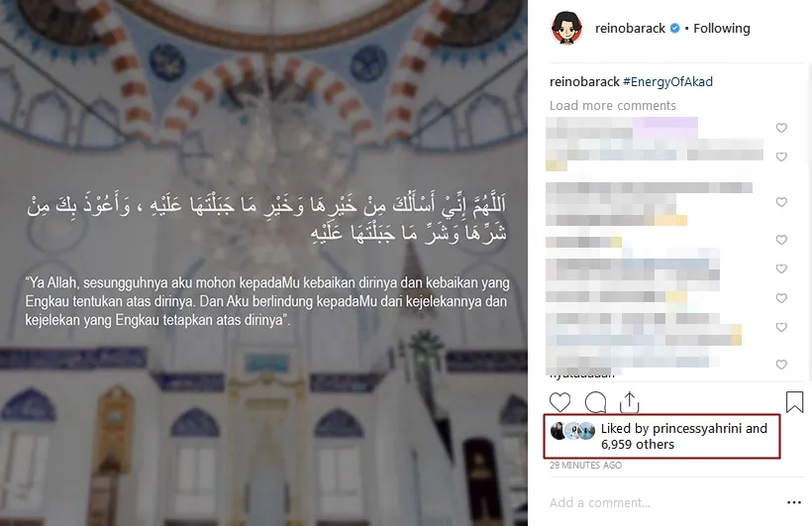The width and height of the screenshot is (812, 526).
Task: Open the reinobarack username in the header
Action: point(630,29)
